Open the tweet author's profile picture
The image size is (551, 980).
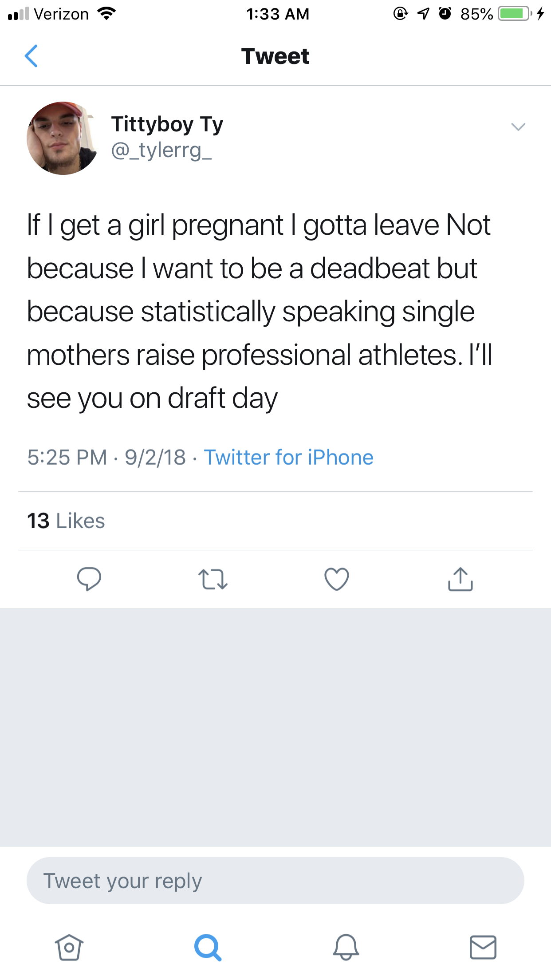pos(63,138)
